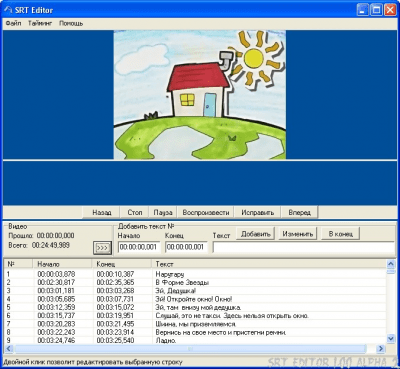400x369 pixels.
Task: Select row 'Вернись на свое место...'
Action: coord(195,332)
